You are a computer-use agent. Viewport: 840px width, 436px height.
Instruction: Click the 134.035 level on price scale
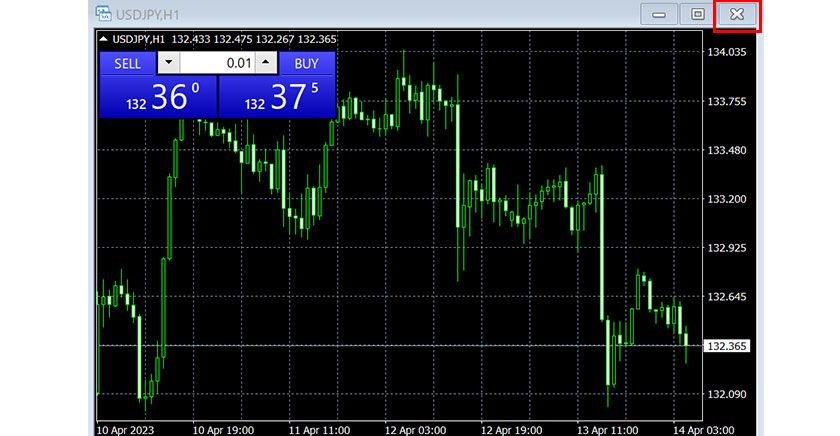(x=727, y=52)
